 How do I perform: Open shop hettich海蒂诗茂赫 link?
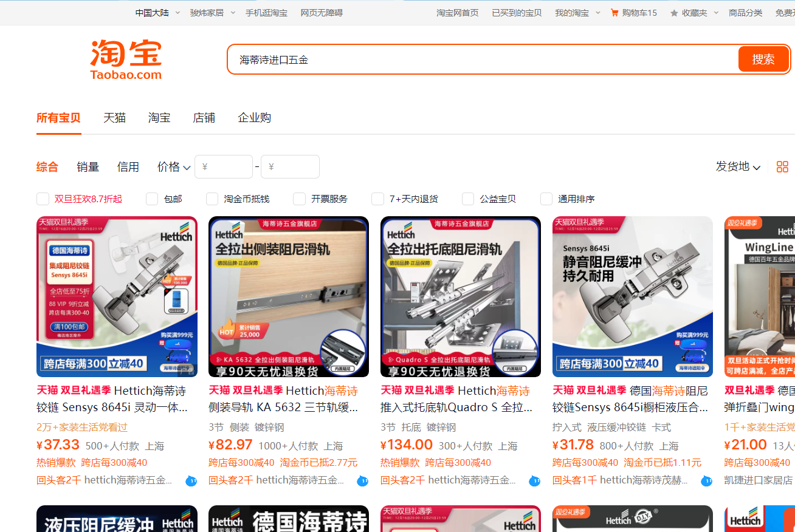tap(644, 480)
